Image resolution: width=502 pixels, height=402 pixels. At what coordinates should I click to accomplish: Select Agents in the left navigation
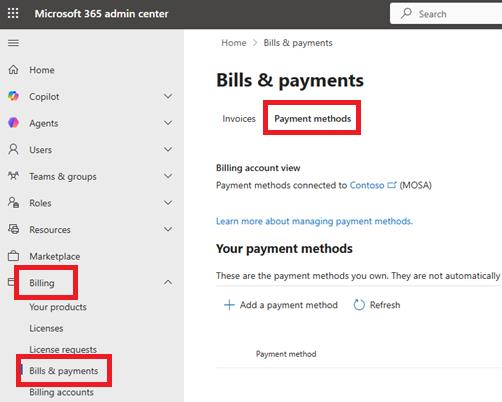[x=44, y=123]
